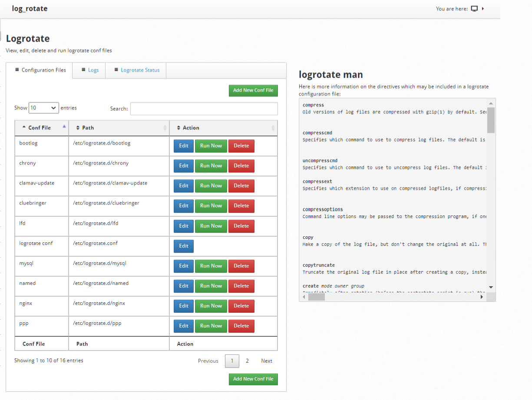
Task: Open the Show entries dropdown
Action: point(44,108)
